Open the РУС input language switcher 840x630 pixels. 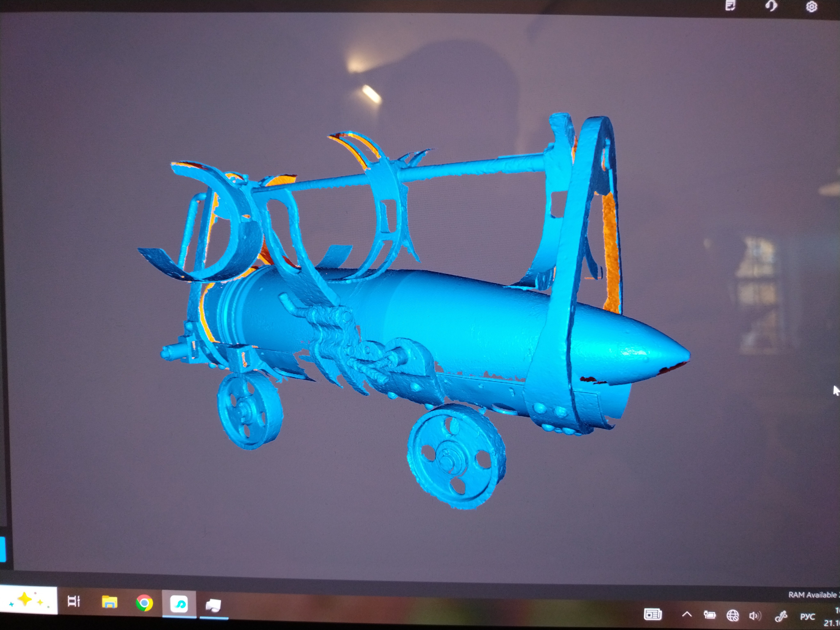[808, 617]
